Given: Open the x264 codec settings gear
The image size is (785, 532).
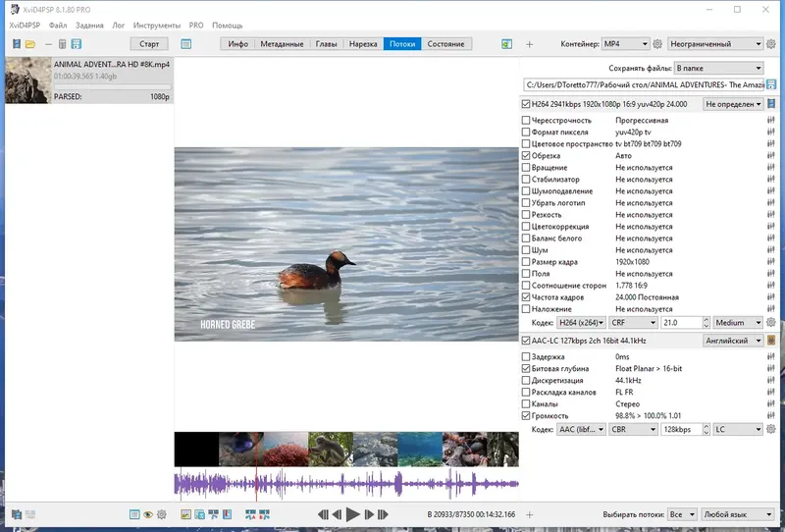Looking at the screenshot, I should click(770, 322).
